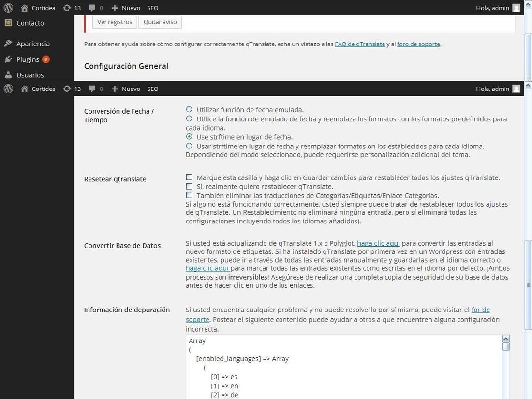Select strftime with replaced formats per language option
Image resolution: width=532 pixels, height=399 pixels.
click(x=189, y=146)
